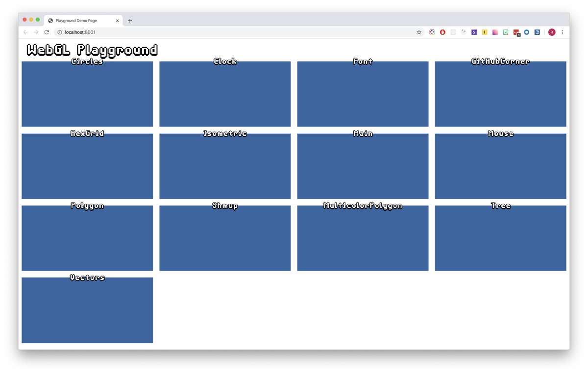Open the Circles demo
Image resolution: width=588 pixels, height=374 pixels.
point(87,94)
